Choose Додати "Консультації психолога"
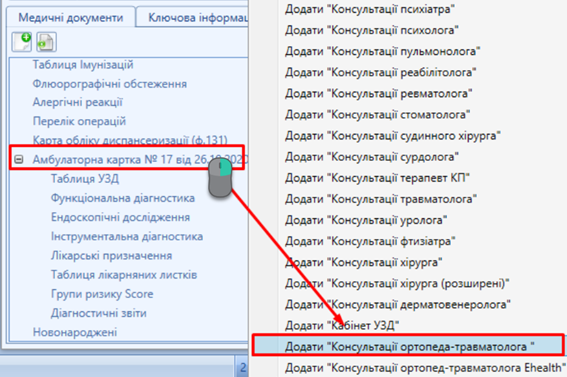567x377 pixels. click(372, 30)
